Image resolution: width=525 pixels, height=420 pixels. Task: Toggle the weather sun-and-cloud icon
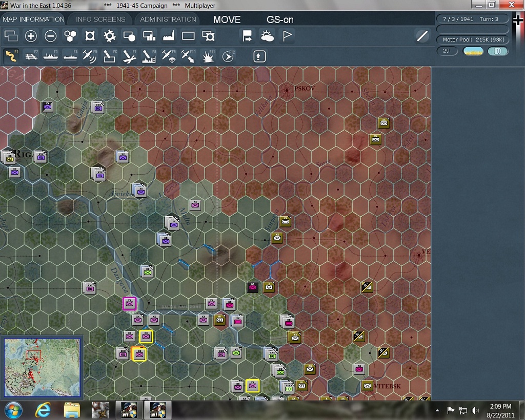pyautogui.click(x=267, y=36)
